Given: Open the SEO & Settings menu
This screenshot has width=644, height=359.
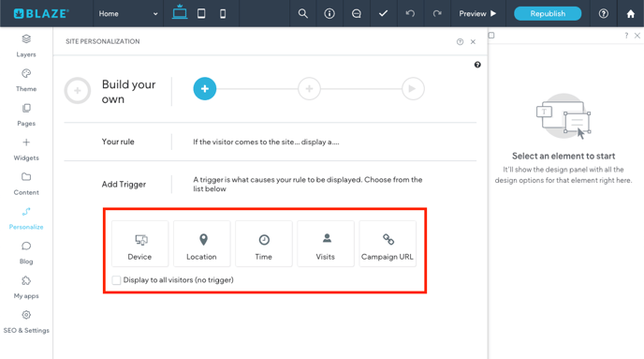Looking at the screenshot, I should tap(26, 322).
